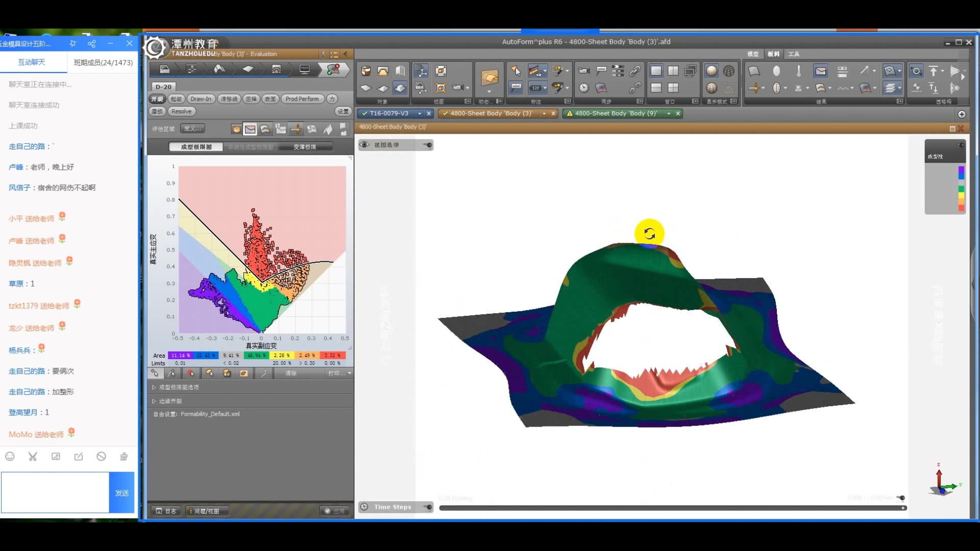Image resolution: width=980 pixels, height=551 pixels.
Task: Click the add-view plus icon beside tabs
Action: 962,114
